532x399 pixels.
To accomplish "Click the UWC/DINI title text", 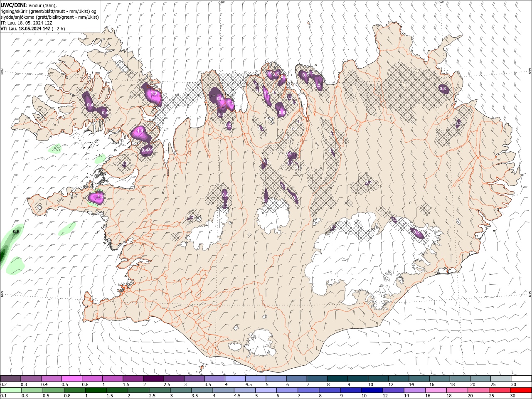I will coord(13,5).
